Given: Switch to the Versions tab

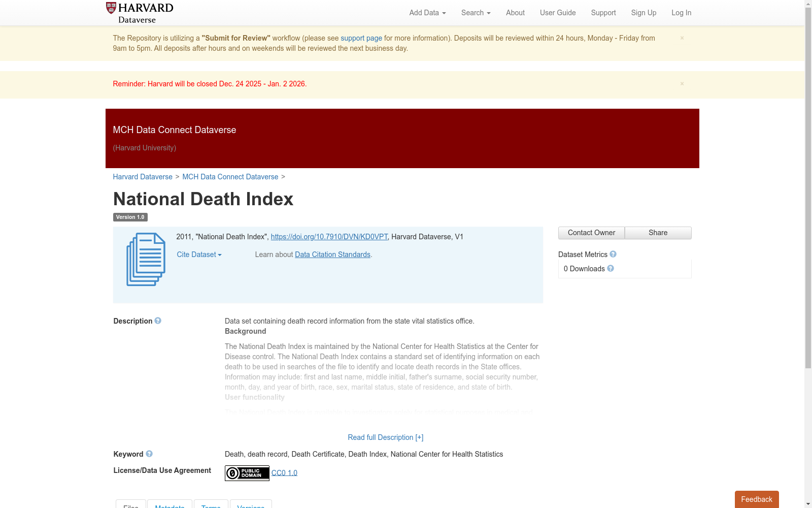Looking at the screenshot, I should pos(251,504).
